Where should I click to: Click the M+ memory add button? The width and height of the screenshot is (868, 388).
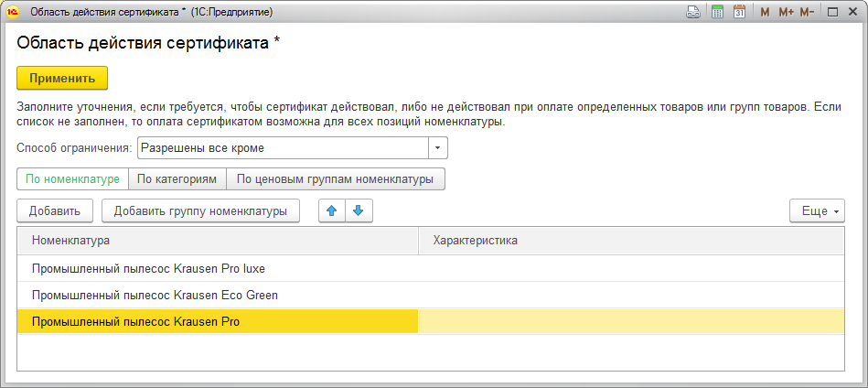pyautogui.click(x=786, y=12)
